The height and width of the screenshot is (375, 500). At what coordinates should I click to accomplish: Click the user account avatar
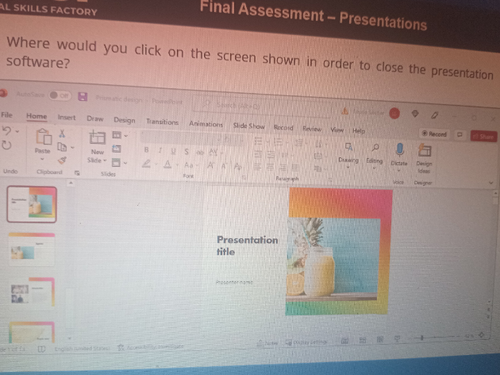(x=395, y=113)
